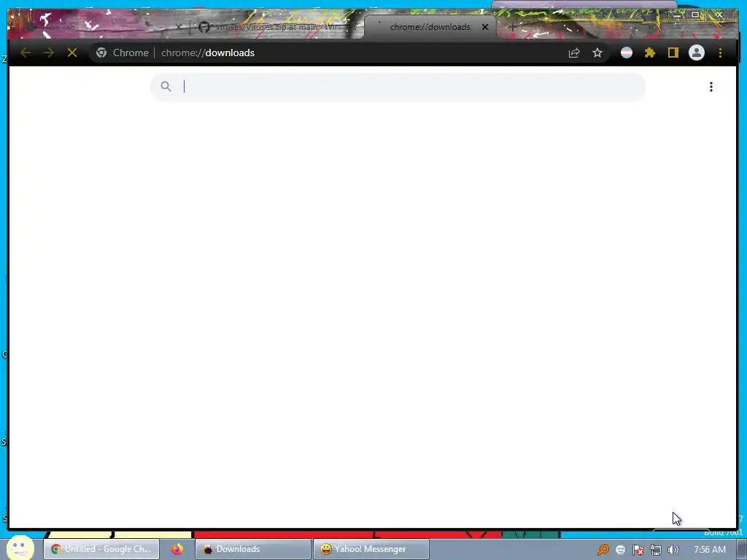The height and width of the screenshot is (560, 747).
Task: Click the grey smiley tray icon
Action: point(620,550)
